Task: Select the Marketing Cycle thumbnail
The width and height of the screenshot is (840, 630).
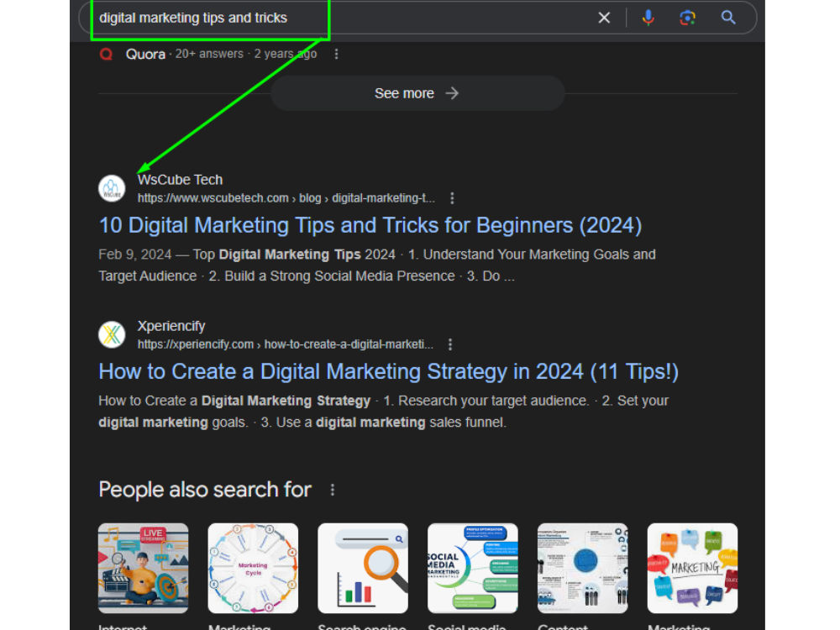Action: [x=253, y=568]
